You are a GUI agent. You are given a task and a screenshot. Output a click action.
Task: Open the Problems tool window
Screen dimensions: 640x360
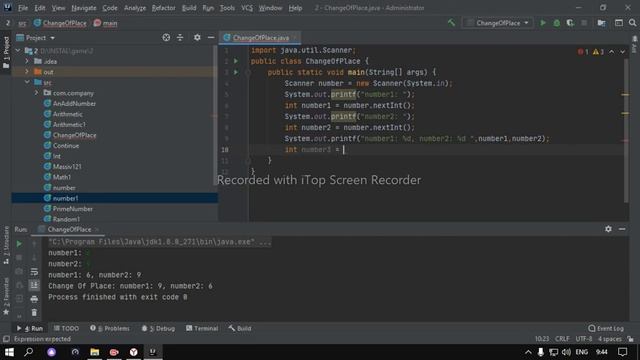point(110,328)
